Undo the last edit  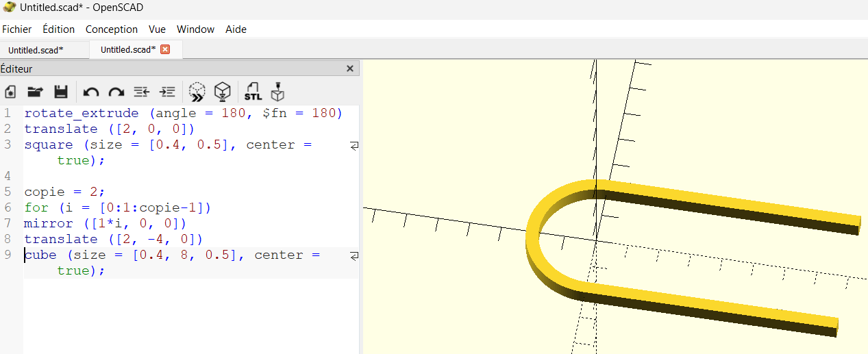(x=91, y=92)
